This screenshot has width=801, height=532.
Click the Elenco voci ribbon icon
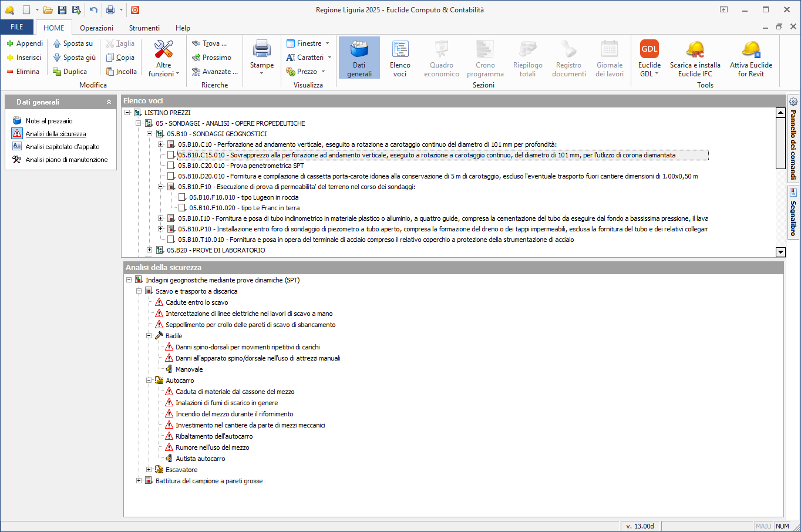pos(400,50)
